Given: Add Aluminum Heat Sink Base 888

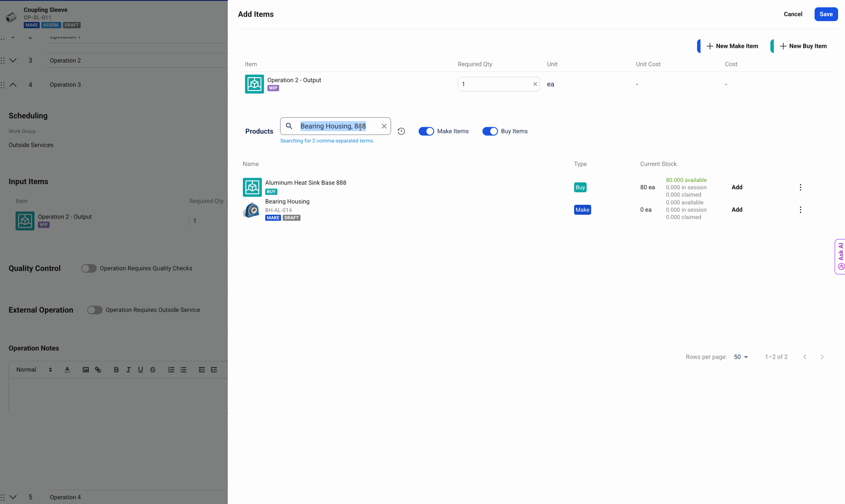Looking at the screenshot, I should [737, 188].
